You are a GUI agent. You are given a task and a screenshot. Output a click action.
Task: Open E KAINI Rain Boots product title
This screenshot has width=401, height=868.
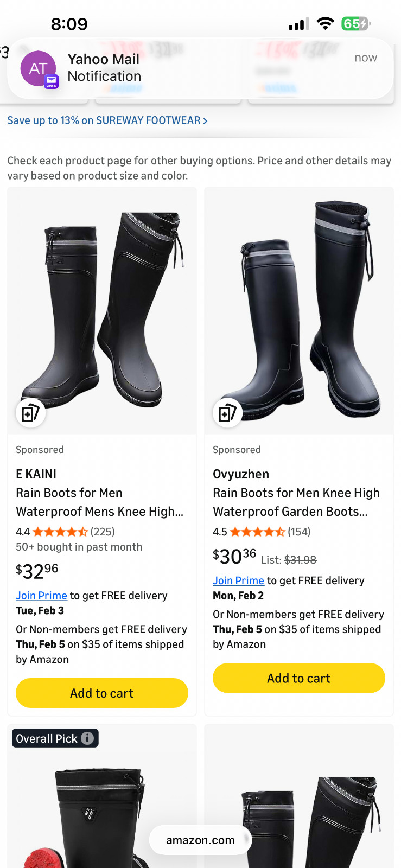[x=99, y=502]
